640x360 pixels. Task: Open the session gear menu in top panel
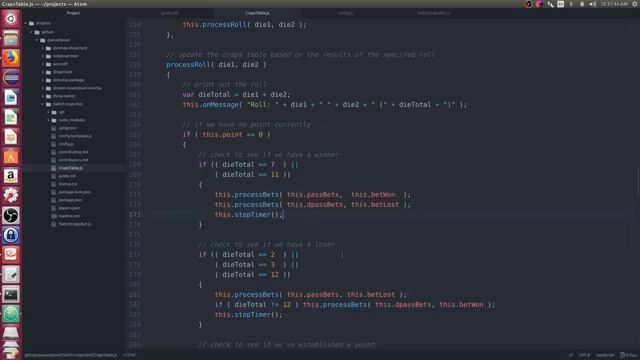pyautogui.click(x=635, y=4)
